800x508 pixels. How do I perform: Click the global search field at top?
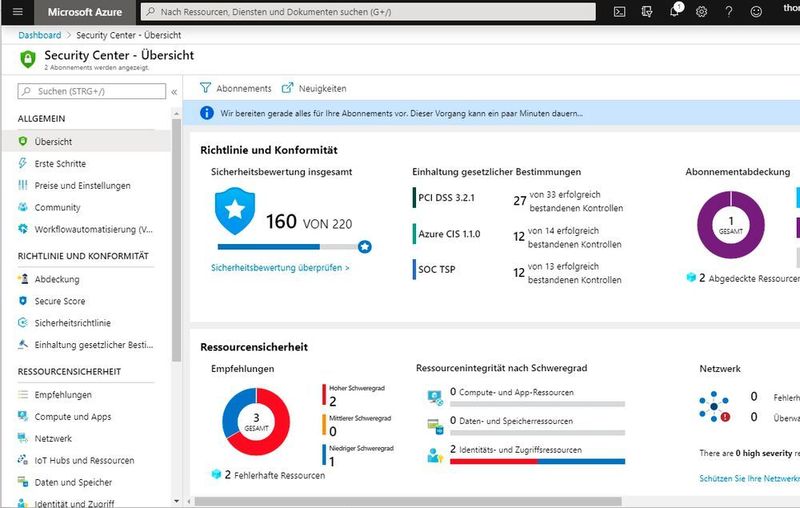coord(368,12)
